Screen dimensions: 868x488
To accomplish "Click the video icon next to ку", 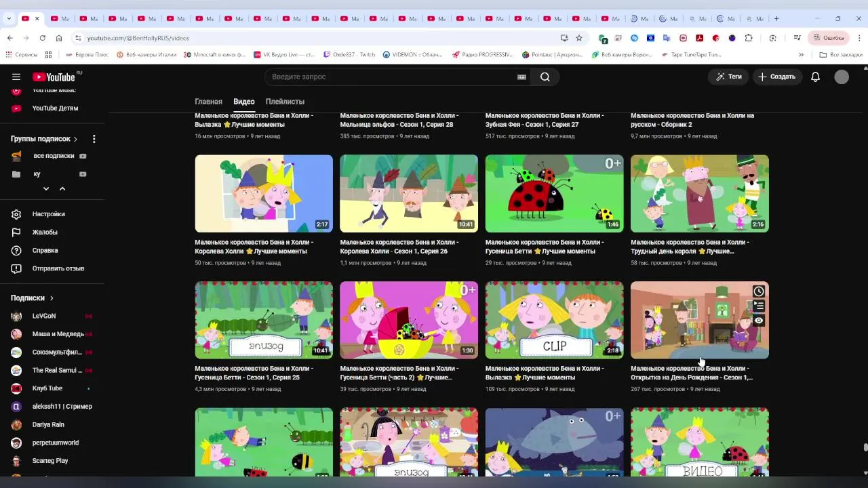I will click(x=83, y=174).
